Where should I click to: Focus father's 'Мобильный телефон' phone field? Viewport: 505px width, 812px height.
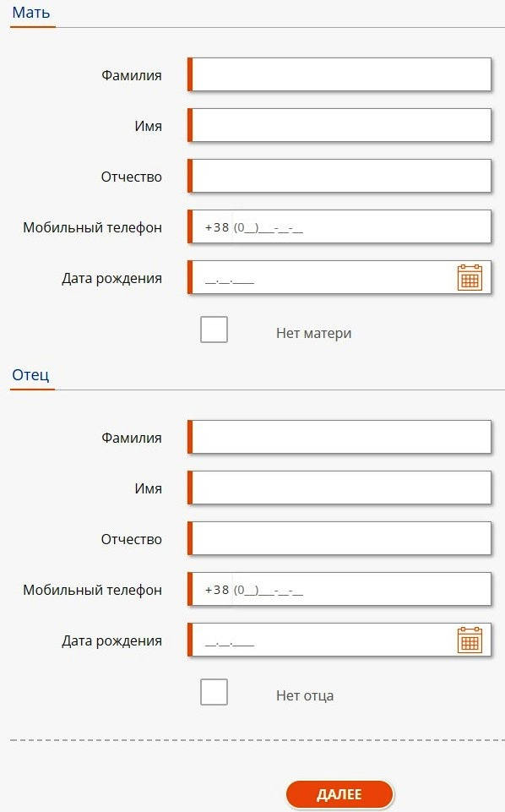click(x=338, y=589)
